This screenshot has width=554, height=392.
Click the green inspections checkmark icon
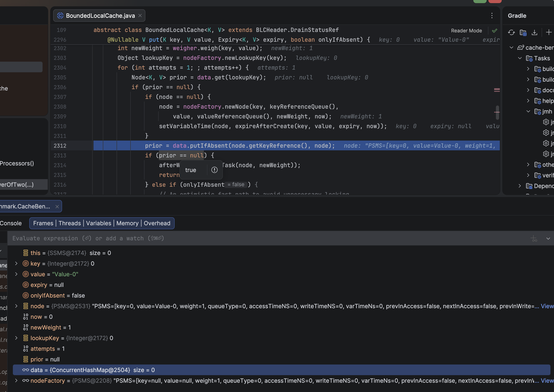494,31
